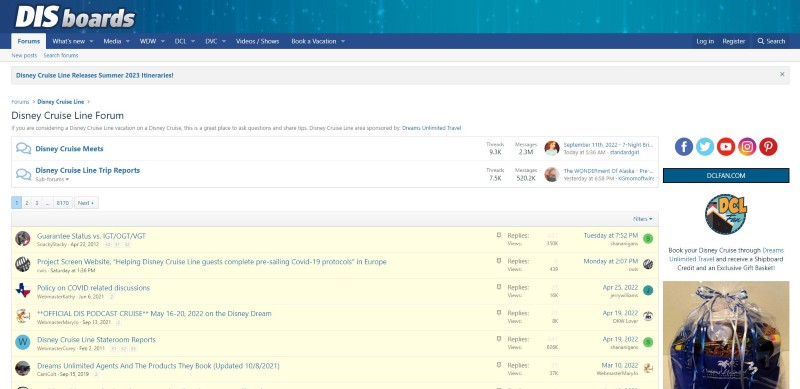The height and width of the screenshot is (389, 800).
Task: Open WebmasterCorey's W avatar
Action: click(x=22, y=342)
